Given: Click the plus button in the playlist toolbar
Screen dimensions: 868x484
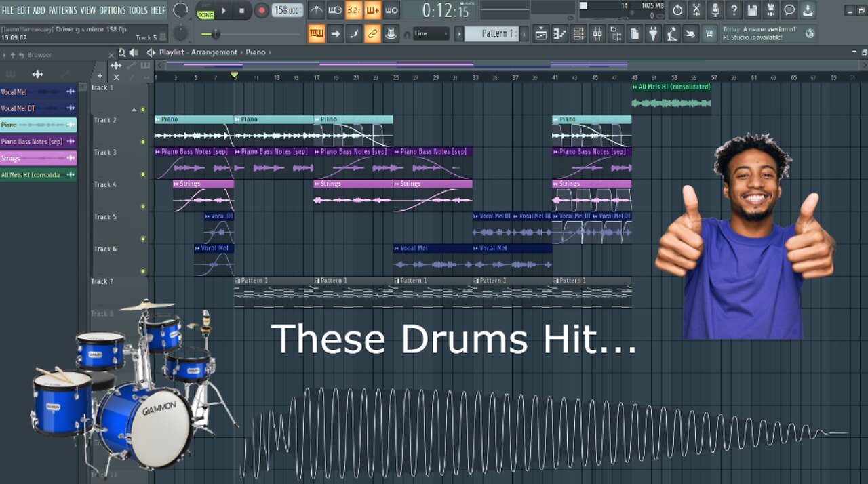Looking at the screenshot, I should coord(100,76).
